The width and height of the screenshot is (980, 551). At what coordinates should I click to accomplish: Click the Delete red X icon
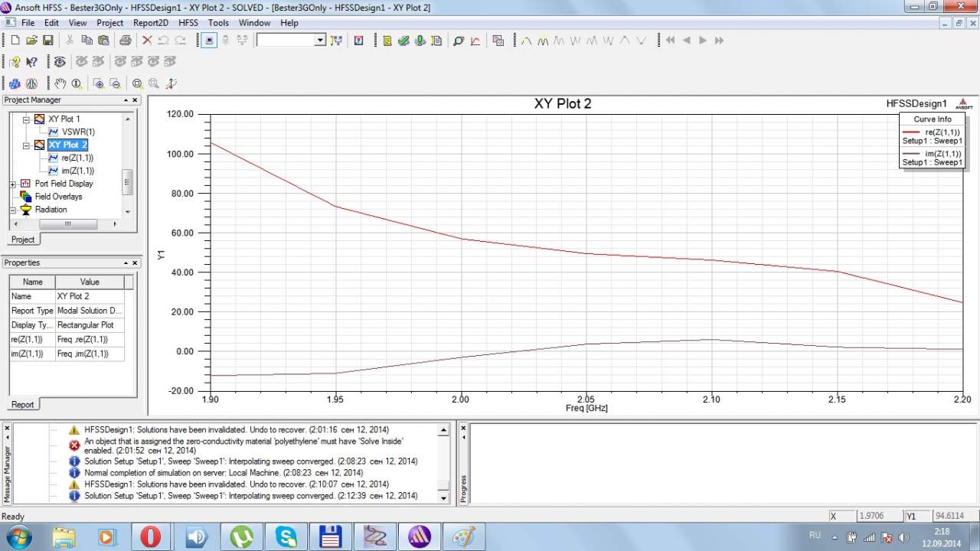pos(147,41)
